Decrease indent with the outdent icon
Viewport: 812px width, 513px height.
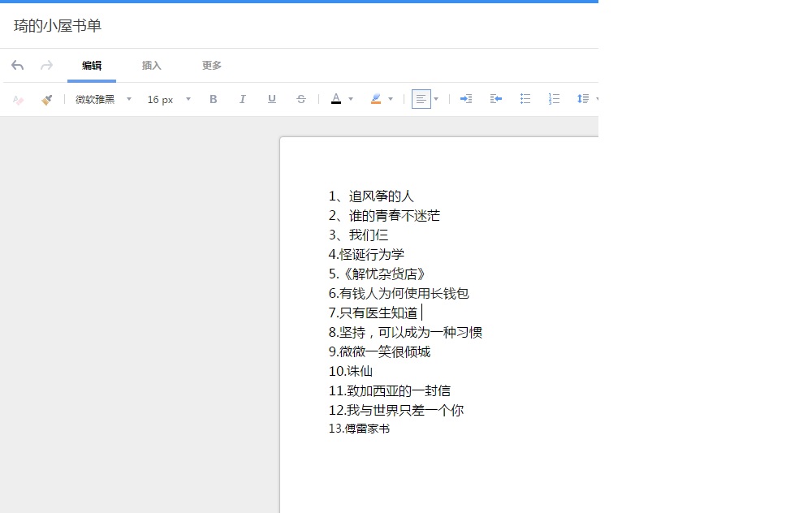pos(496,99)
